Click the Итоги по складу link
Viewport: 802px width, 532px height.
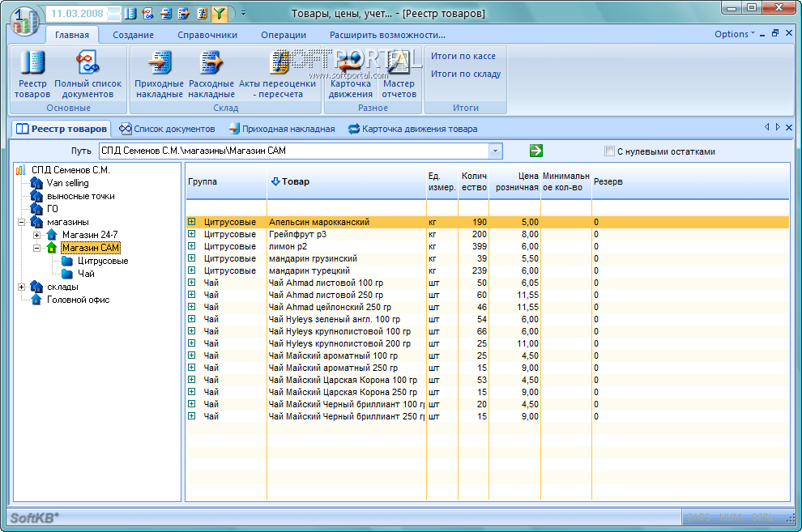click(466, 74)
